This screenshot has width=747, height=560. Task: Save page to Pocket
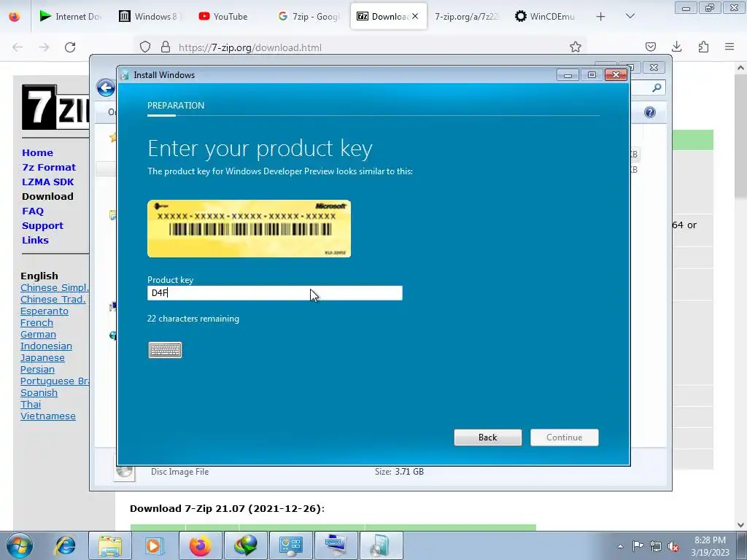point(650,47)
